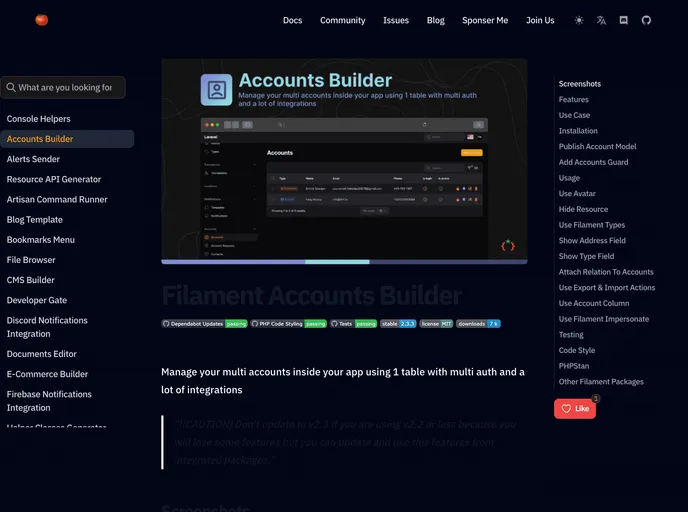Jump to Use Avatar section
The image size is (688, 512).
coord(577,193)
